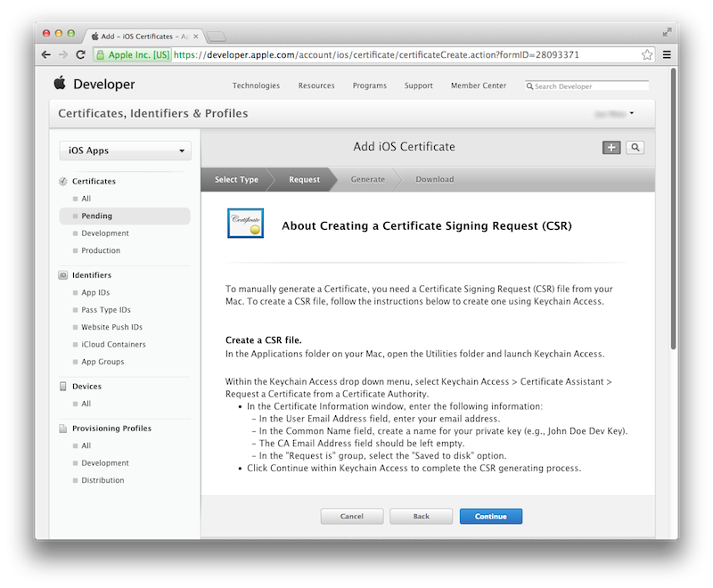Open Member Center in the top navigation
The width and height of the screenshot is (713, 588).
(479, 86)
